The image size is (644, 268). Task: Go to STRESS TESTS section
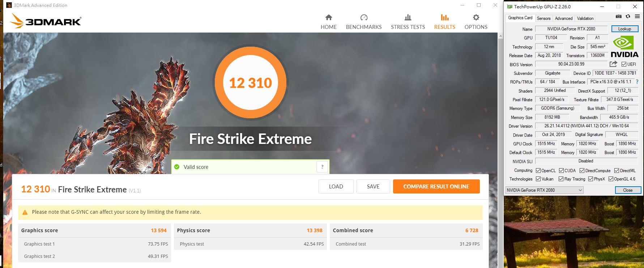click(408, 22)
